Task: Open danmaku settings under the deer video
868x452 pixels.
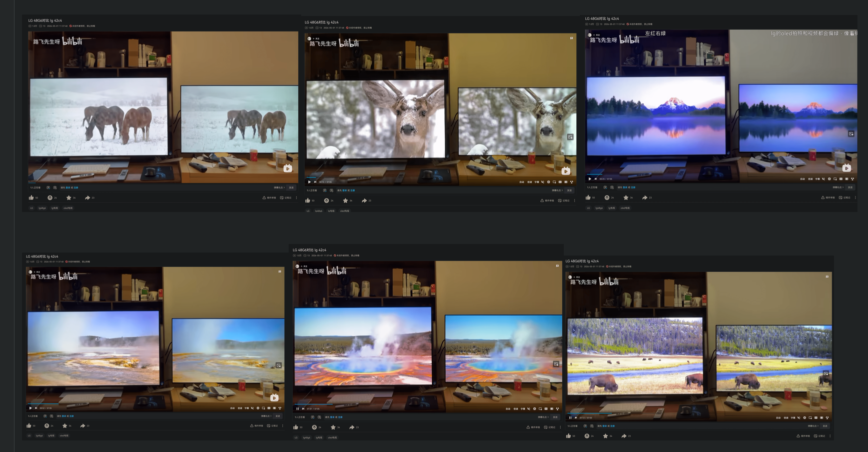Action: point(331,190)
